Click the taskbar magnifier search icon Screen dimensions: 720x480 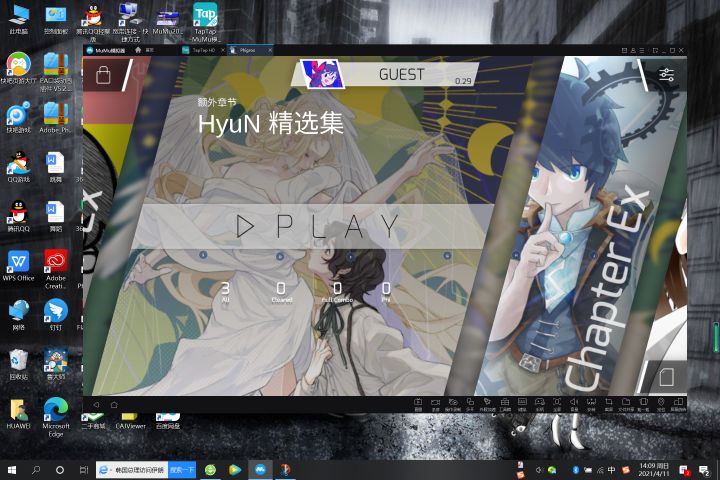point(36,470)
